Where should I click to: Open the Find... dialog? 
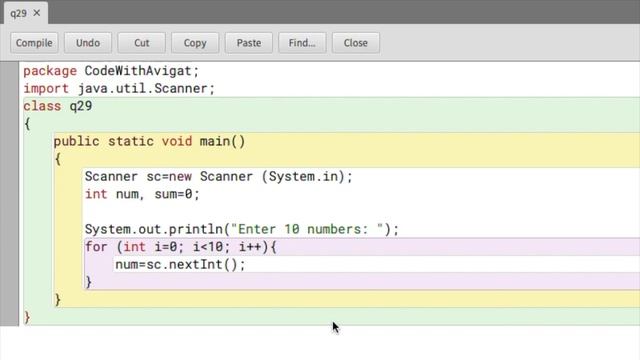click(x=302, y=43)
